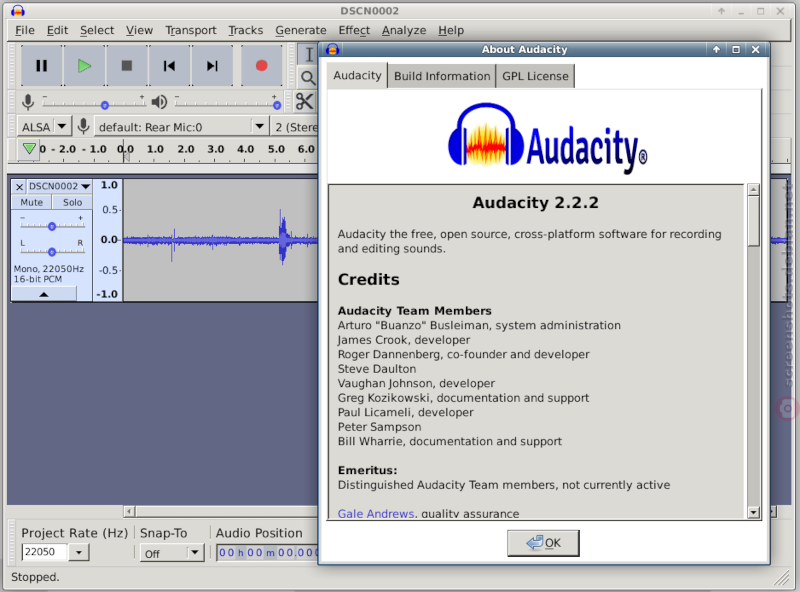This screenshot has width=800, height=592.
Task: Open the ALSA audio host dropdown
Action: pos(43,127)
